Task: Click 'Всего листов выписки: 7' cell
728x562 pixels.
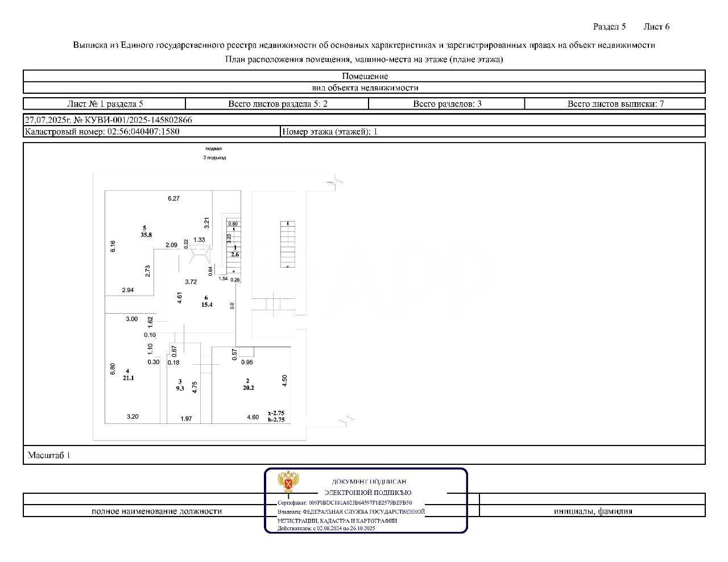Action: point(615,104)
